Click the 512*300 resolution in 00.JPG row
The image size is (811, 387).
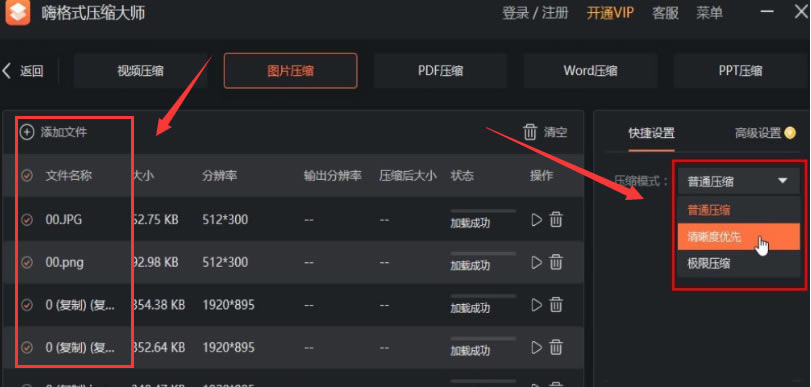(225, 220)
